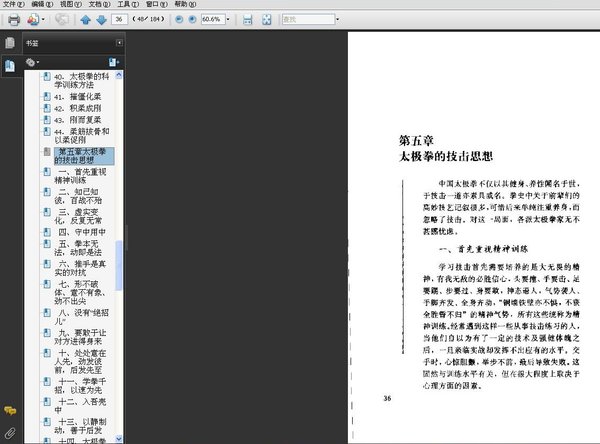Click the Print icon in the toolbar

(14, 20)
